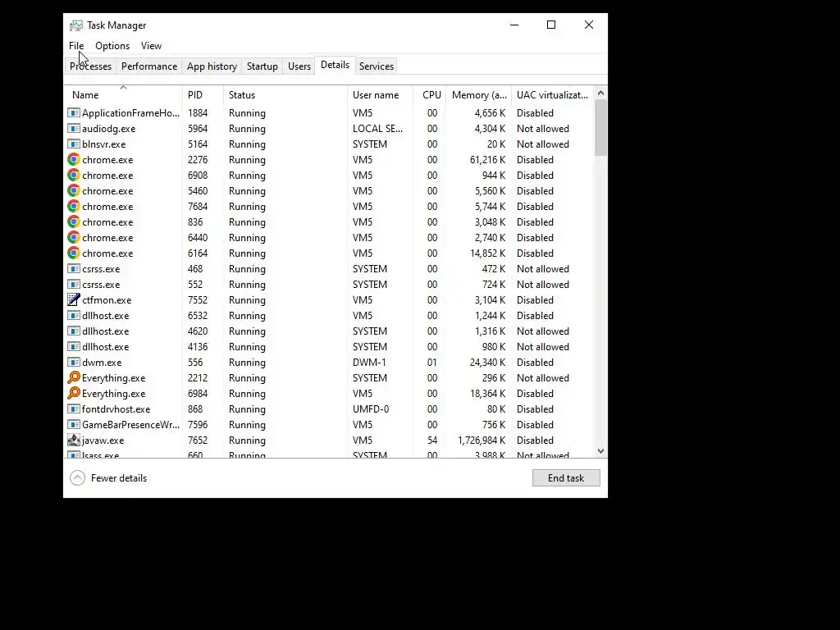
Task: Click the scrollbar down arrow
Action: (600, 451)
